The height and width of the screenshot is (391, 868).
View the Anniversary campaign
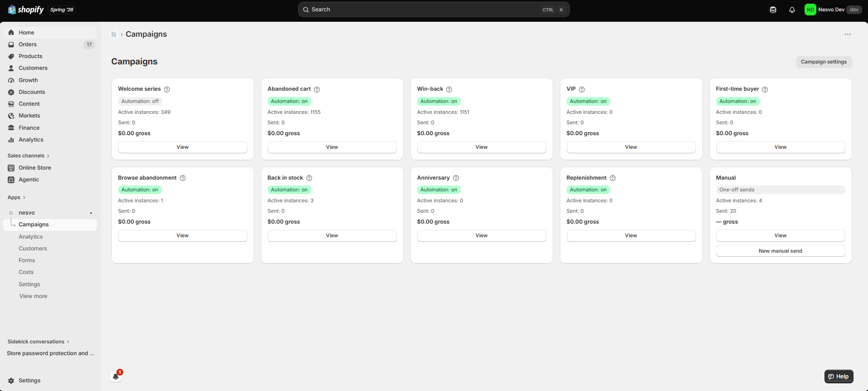pos(482,235)
